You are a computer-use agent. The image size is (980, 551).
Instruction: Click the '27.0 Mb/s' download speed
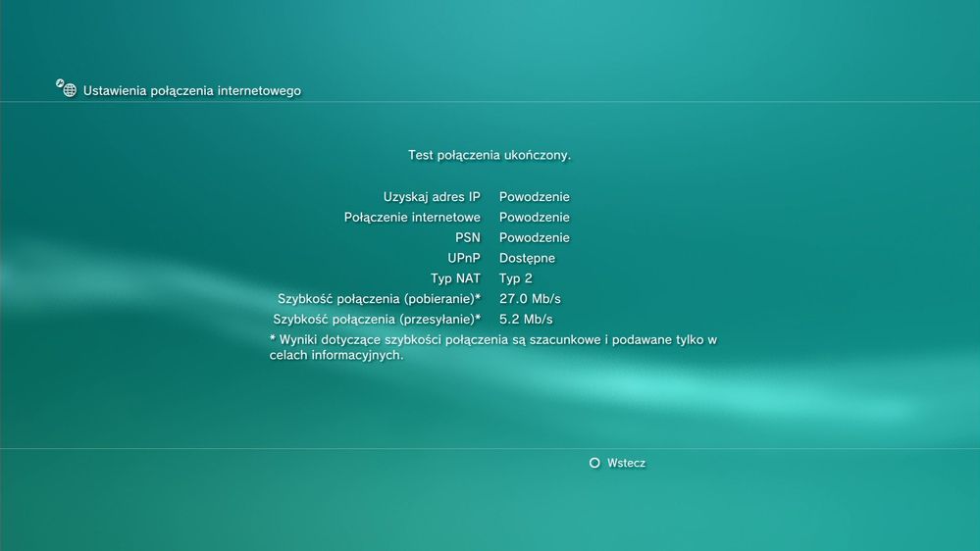click(530, 299)
